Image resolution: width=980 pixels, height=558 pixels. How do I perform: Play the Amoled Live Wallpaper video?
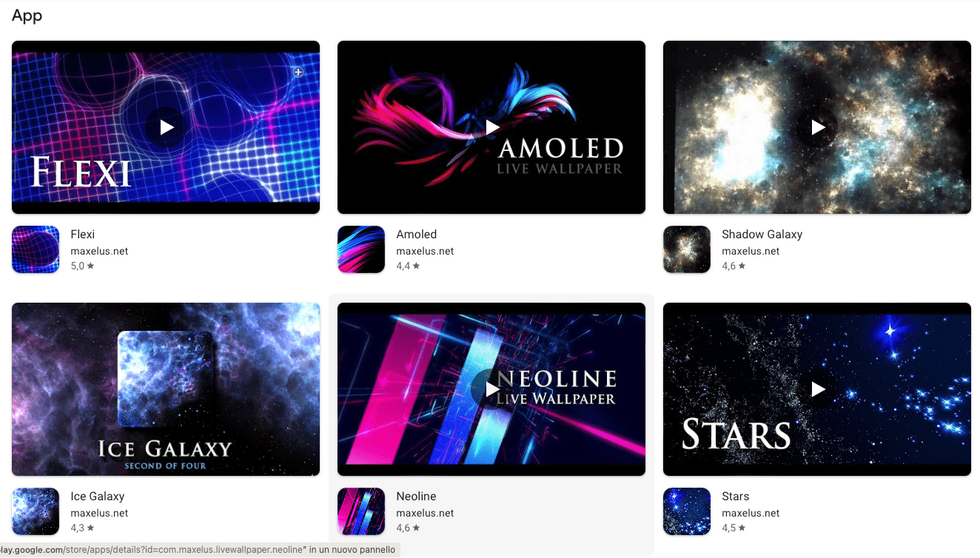click(491, 127)
